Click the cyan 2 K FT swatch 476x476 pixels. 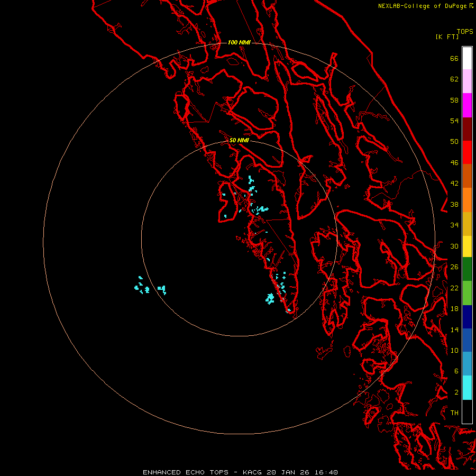tap(467, 388)
